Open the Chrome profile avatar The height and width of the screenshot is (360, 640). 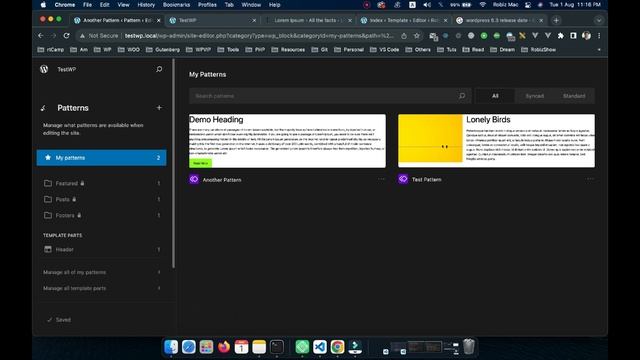pyautogui.click(x=587, y=36)
